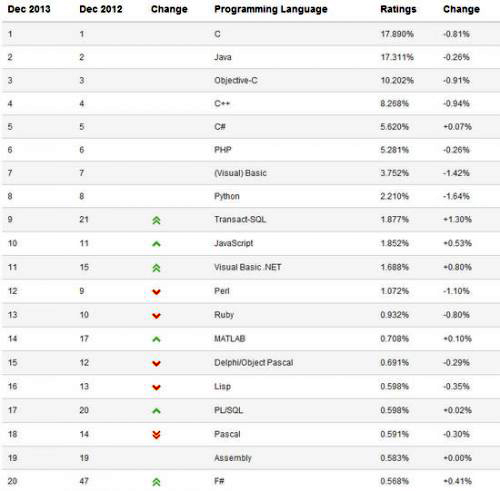Click the Java rating 17.311%
The height and width of the screenshot is (491, 500).
397,57
